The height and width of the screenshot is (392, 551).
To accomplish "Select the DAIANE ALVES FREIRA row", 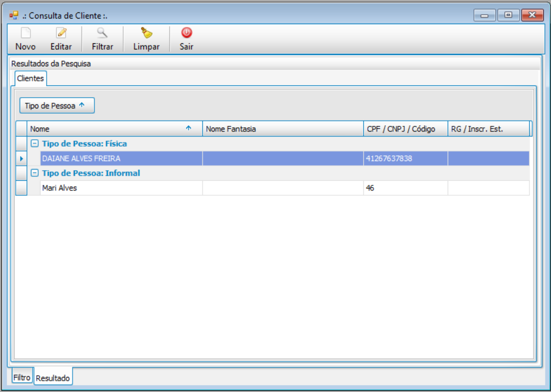I will click(x=284, y=158).
